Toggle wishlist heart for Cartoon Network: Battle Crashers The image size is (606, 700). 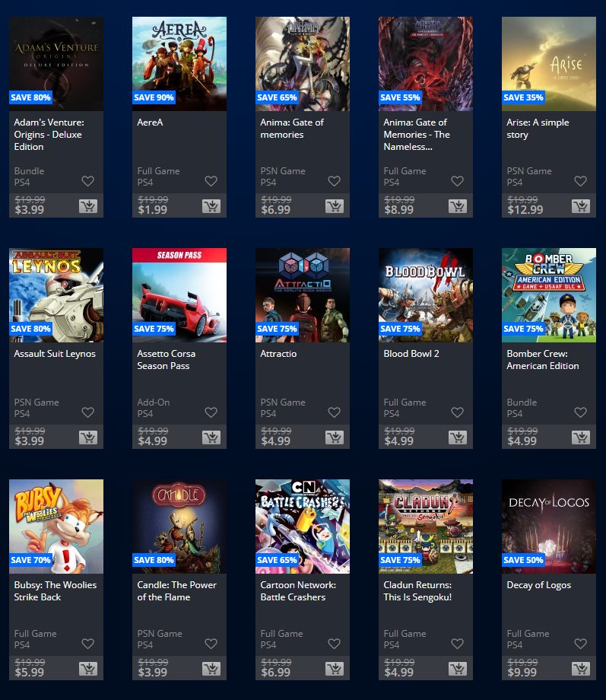tap(335, 643)
